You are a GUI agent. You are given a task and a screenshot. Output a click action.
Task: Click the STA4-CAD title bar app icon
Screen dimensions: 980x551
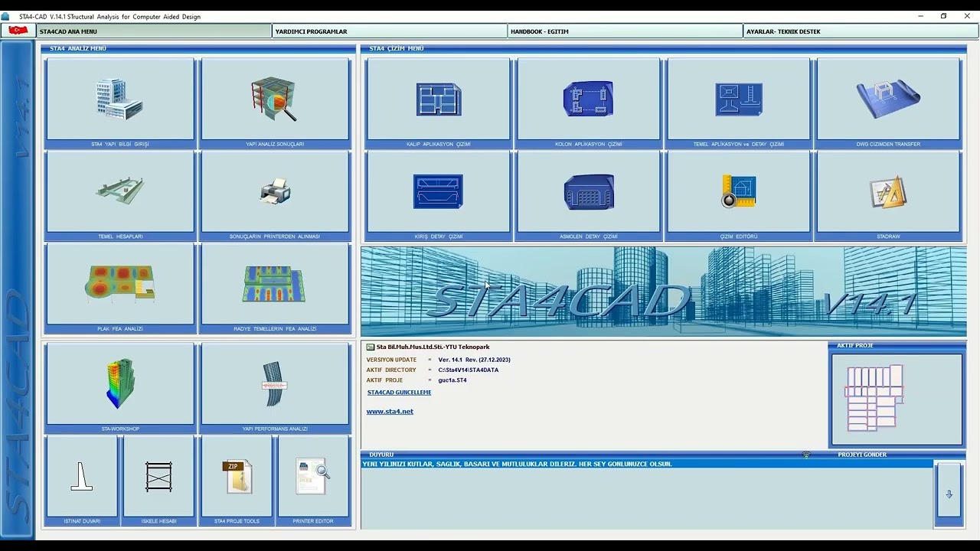5,16
